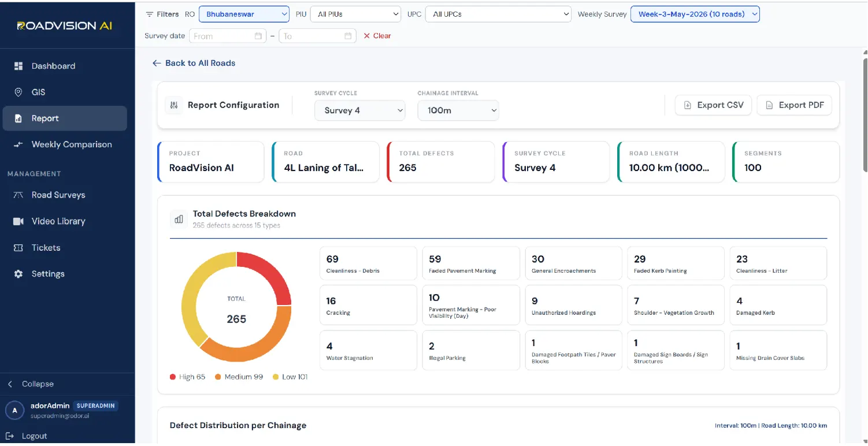
Task: Click the Filters funnel icon
Action: [150, 14]
